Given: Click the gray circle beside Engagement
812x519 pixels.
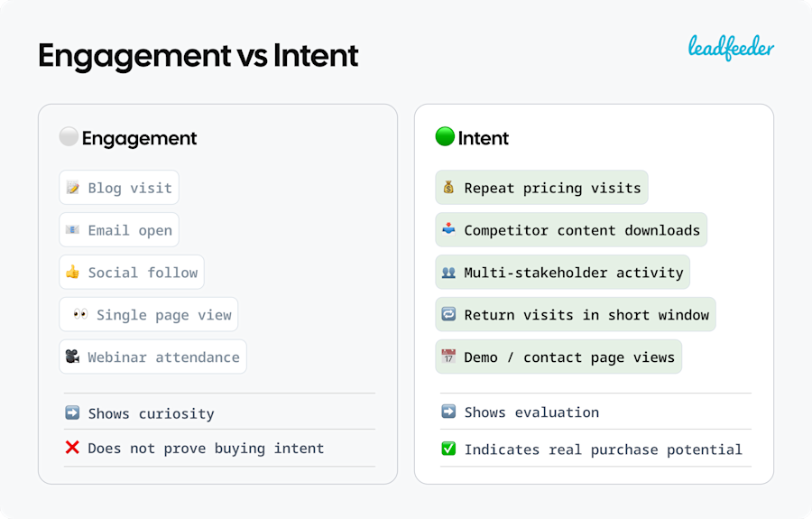Looking at the screenshot, I should click(69, 137).
